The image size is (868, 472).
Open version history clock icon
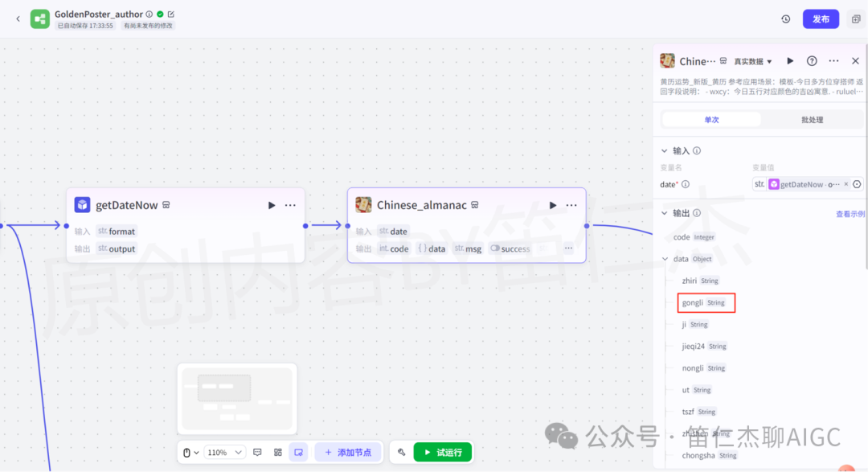[x=785, y=18]
